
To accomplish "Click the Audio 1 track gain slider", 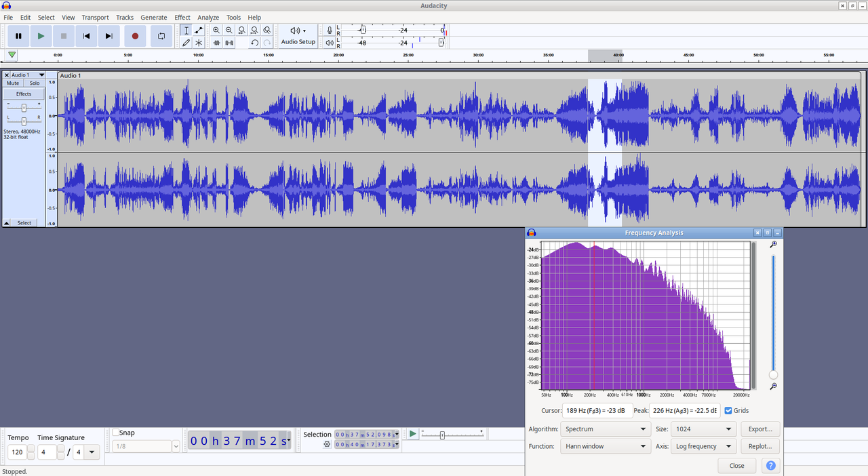I will coord(24,108).
